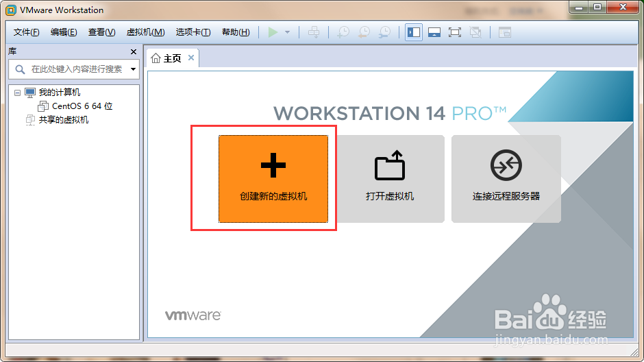
Task: Click the 创建新的虚拟机 button
Action: (x=273, y=179)
